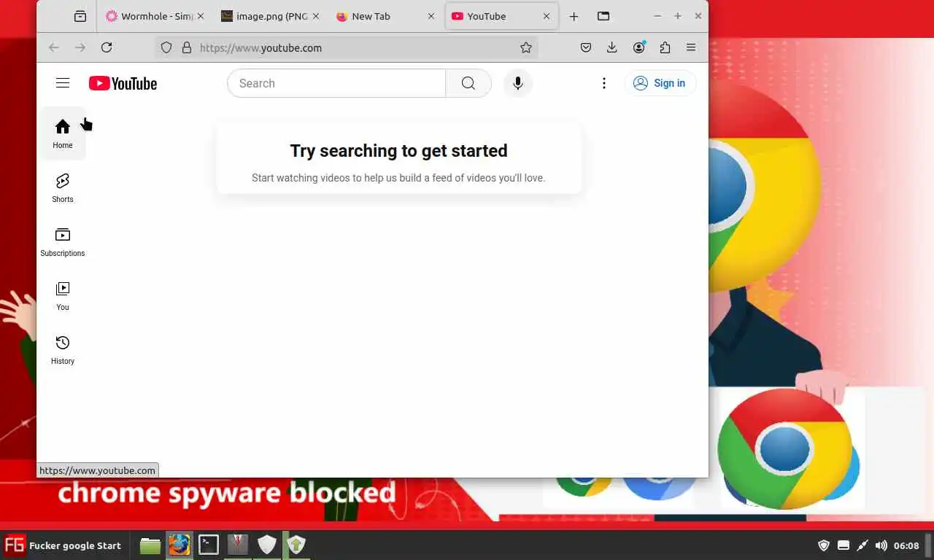Switch to the New Tab tab
This screenshot has width=934, height=560.
385,16
